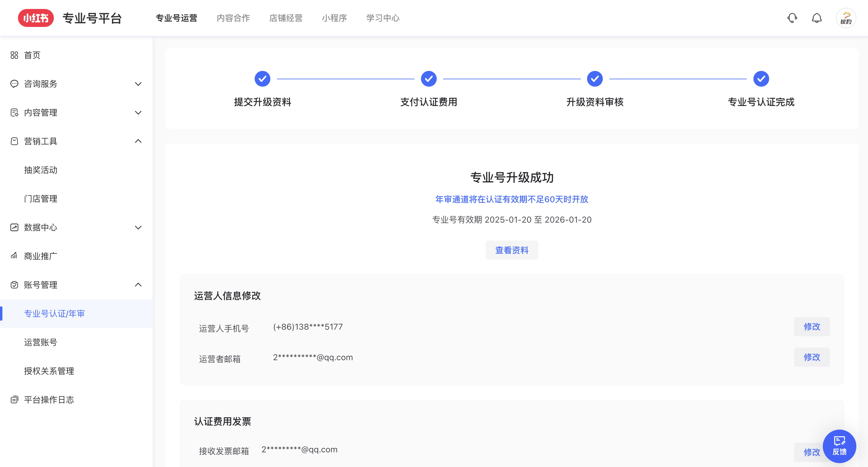Click the 商业推广 chart icon
This screenshot has width=868, height=467.
(14, 256)
